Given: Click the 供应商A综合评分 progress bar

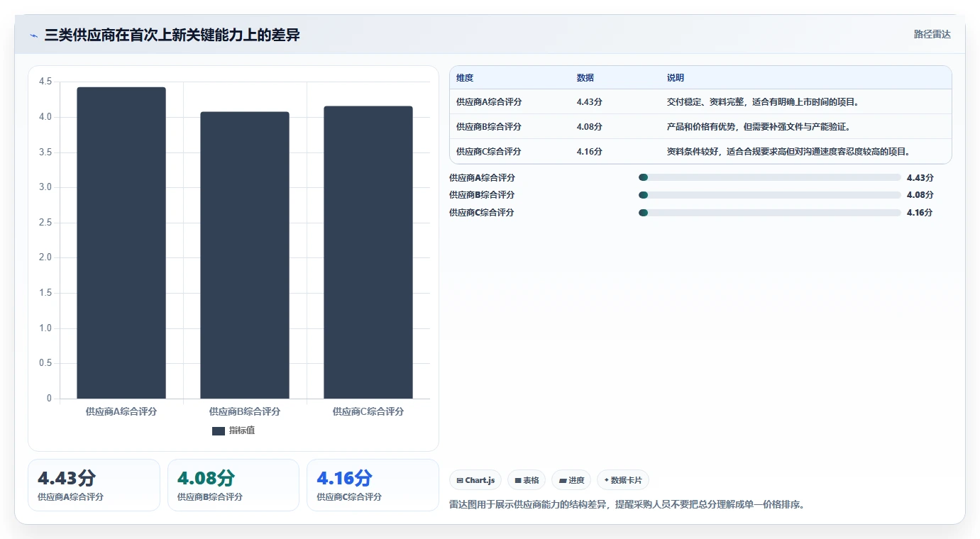Looking at the screenshot, I should pos(770,178).
